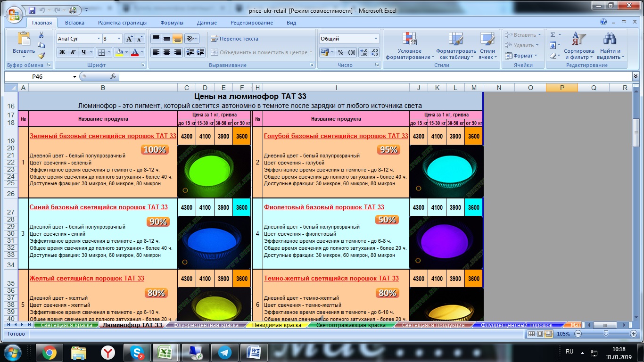
Task: Click the Format Painter brush icon
Action: pos(41,55)
